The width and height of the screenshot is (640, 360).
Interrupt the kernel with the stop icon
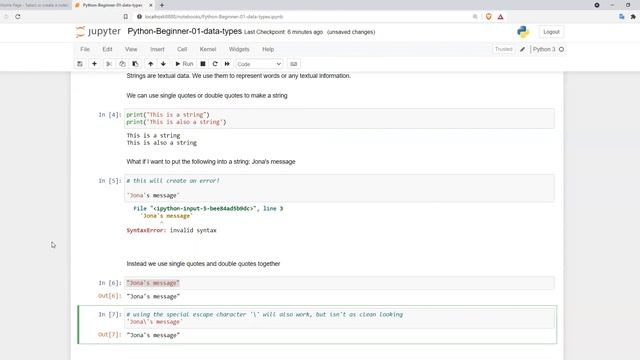point(203,64)
